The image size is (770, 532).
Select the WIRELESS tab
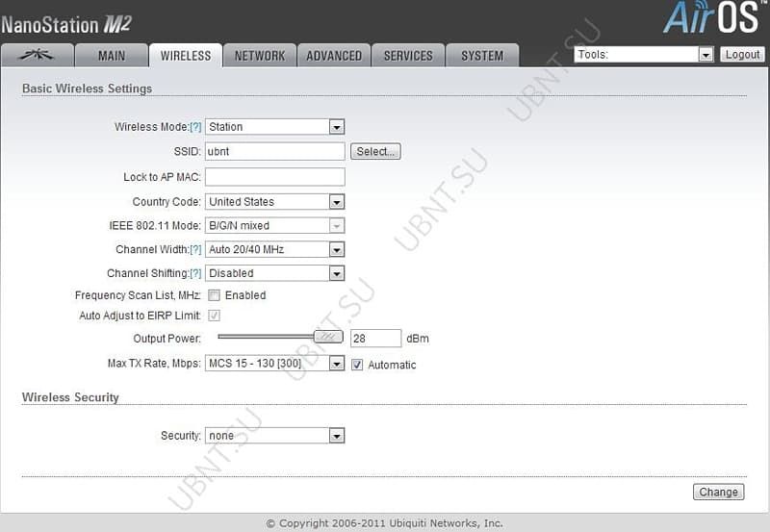[186, 56]
